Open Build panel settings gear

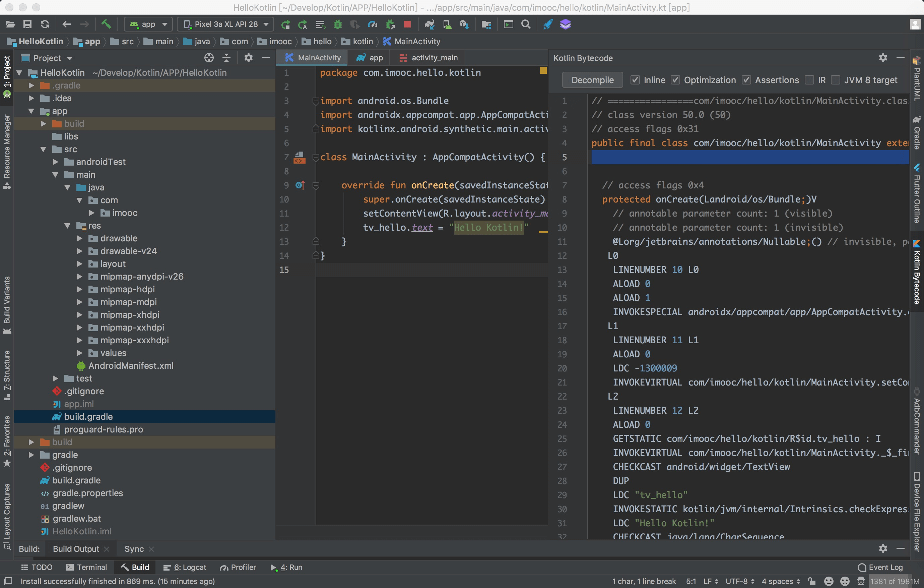pos(883,548)
